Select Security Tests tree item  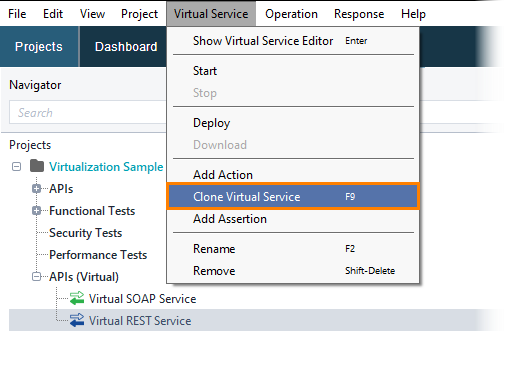coord(85,233)
